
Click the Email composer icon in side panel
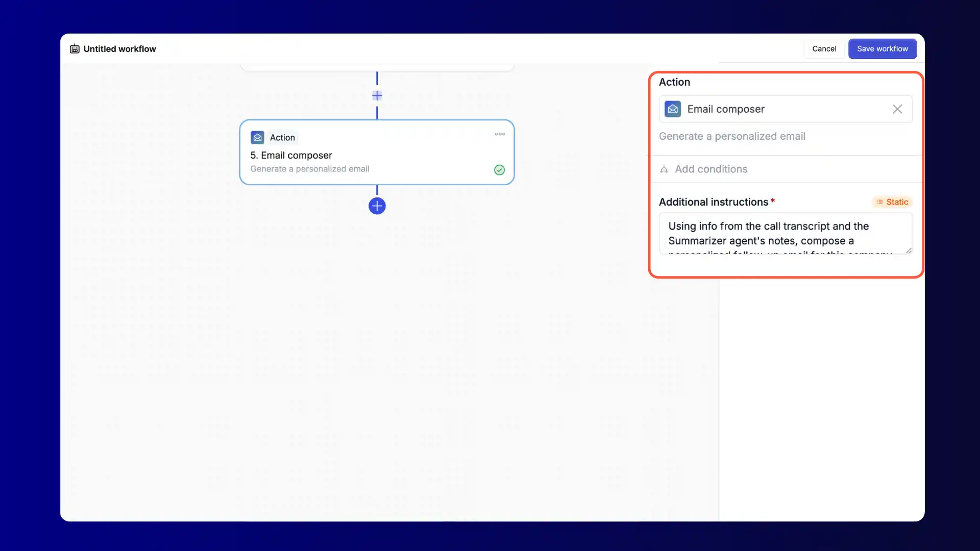673,109
